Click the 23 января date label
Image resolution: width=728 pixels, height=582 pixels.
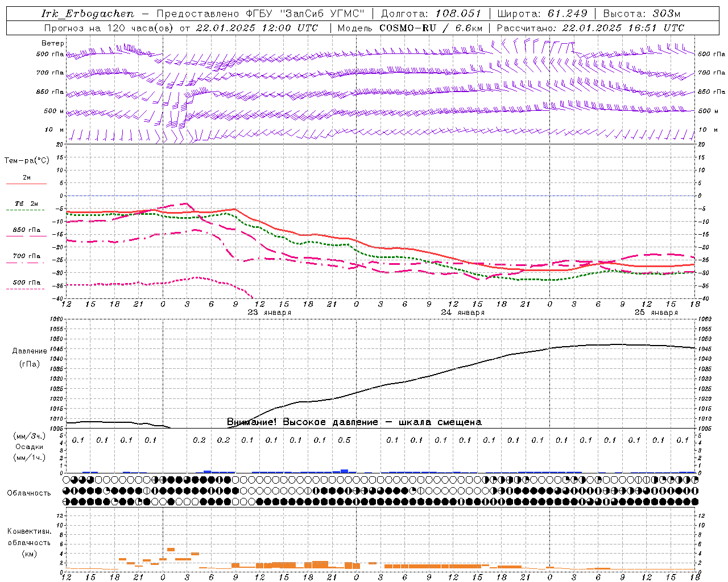[270, 313]
